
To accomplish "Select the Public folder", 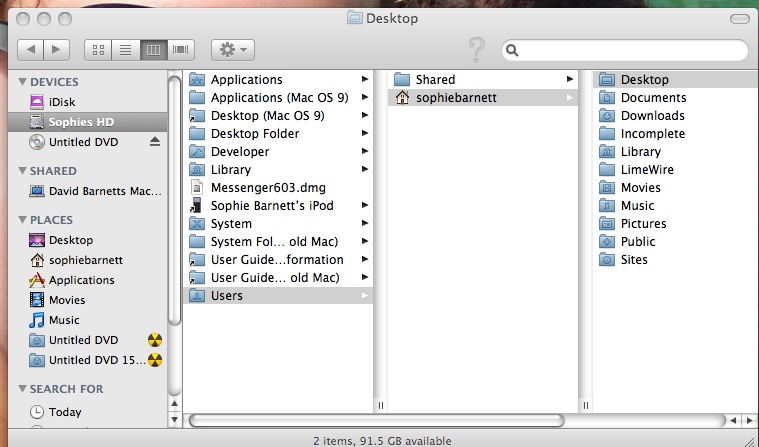I will pos(676,241).
